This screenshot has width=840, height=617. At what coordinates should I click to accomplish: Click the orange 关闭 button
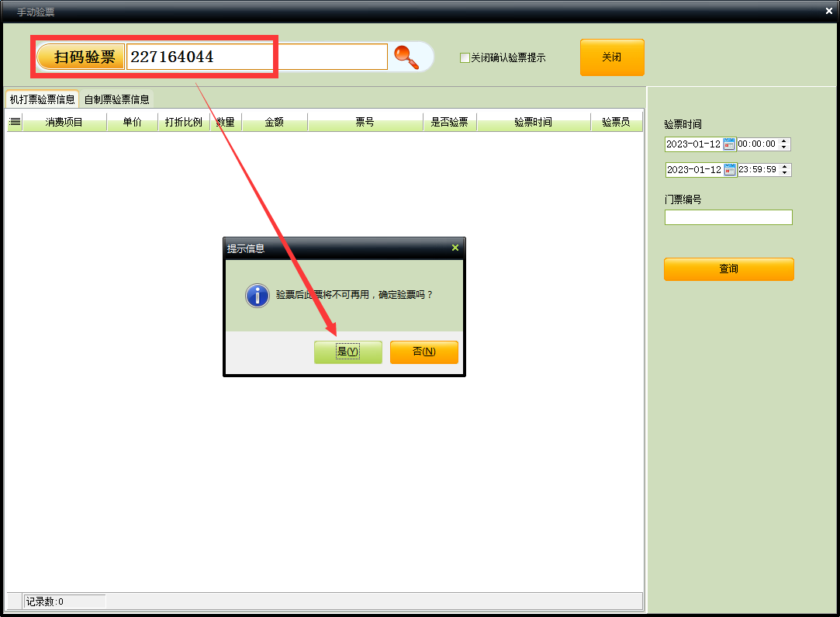pyautogui.click(x=611, y=57)
